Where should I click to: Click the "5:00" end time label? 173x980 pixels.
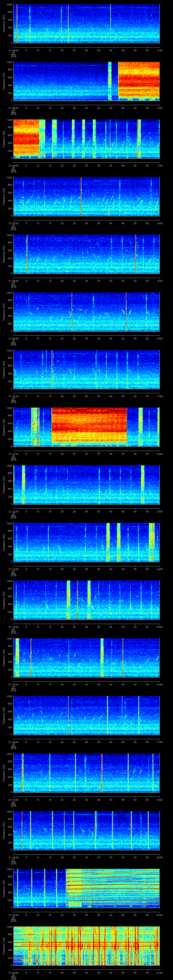[x=160, y=50]
